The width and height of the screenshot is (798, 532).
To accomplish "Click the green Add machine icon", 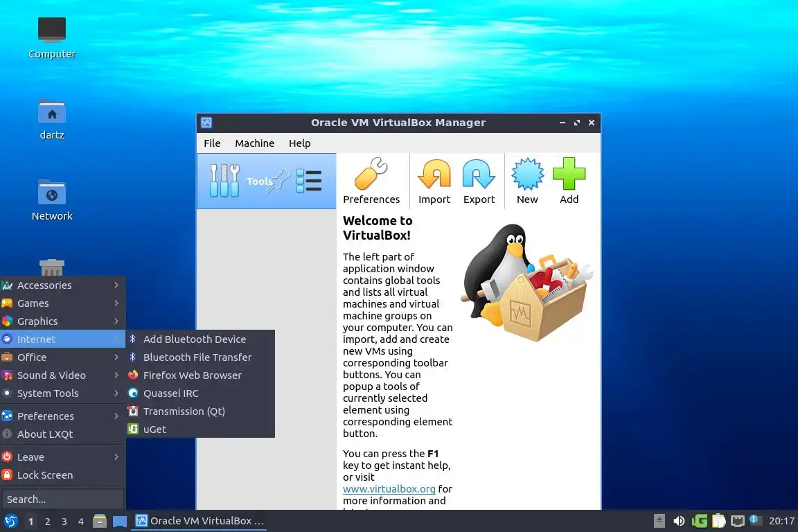I will coord(569,181).
